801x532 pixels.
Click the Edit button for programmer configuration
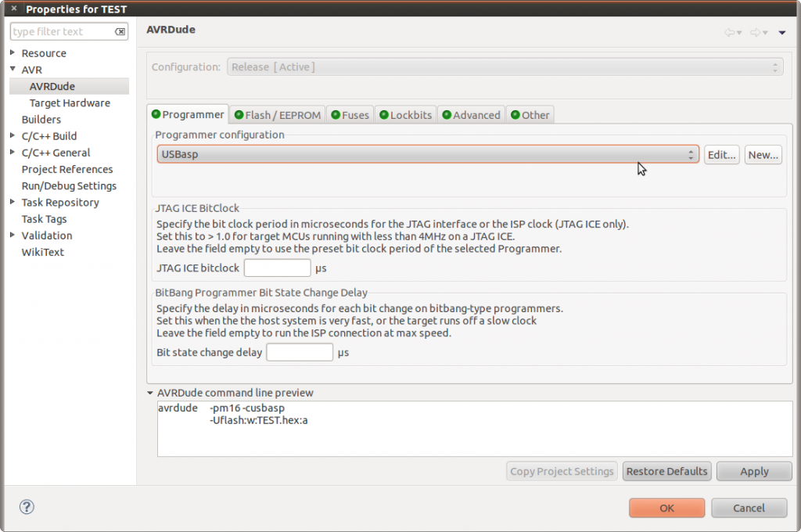[721, 154]
